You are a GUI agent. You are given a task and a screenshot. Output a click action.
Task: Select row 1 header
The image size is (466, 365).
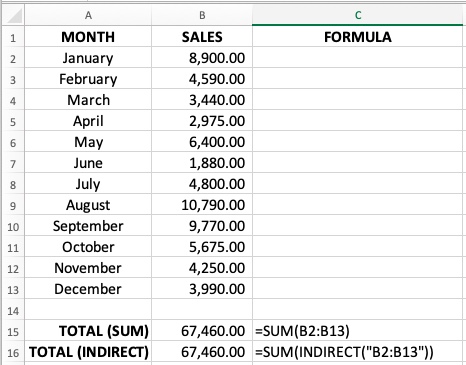point(13,37)
